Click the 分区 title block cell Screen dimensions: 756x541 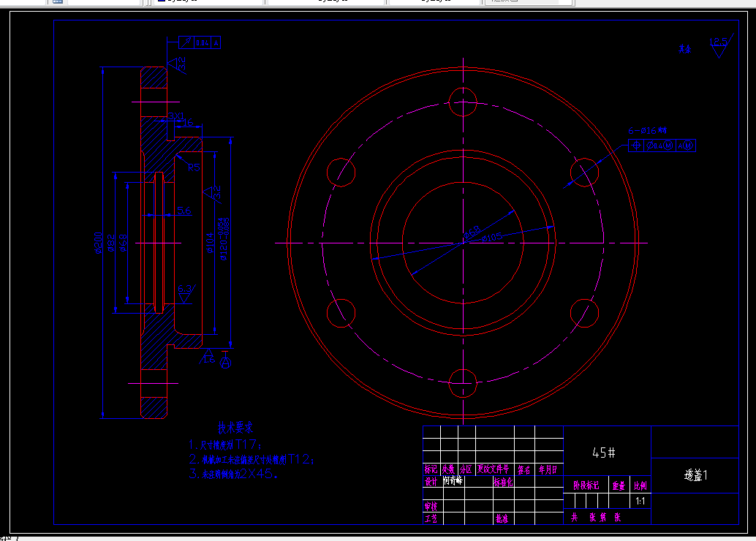[466, 469]
